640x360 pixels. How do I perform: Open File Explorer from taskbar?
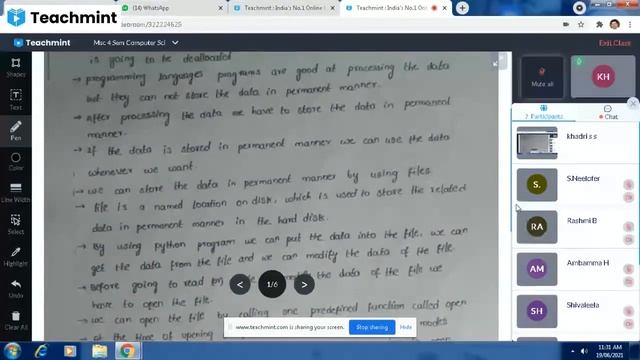(99, 351)
